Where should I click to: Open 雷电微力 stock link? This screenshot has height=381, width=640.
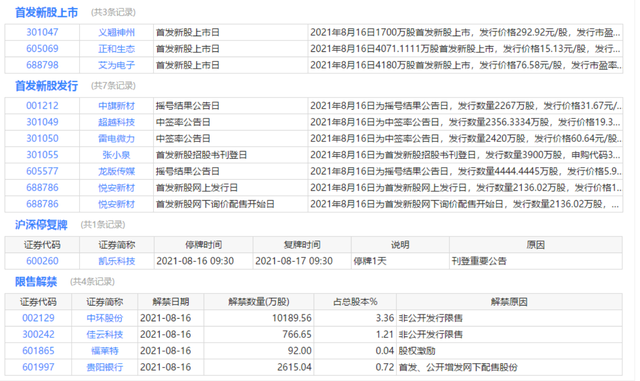point(116,138)
